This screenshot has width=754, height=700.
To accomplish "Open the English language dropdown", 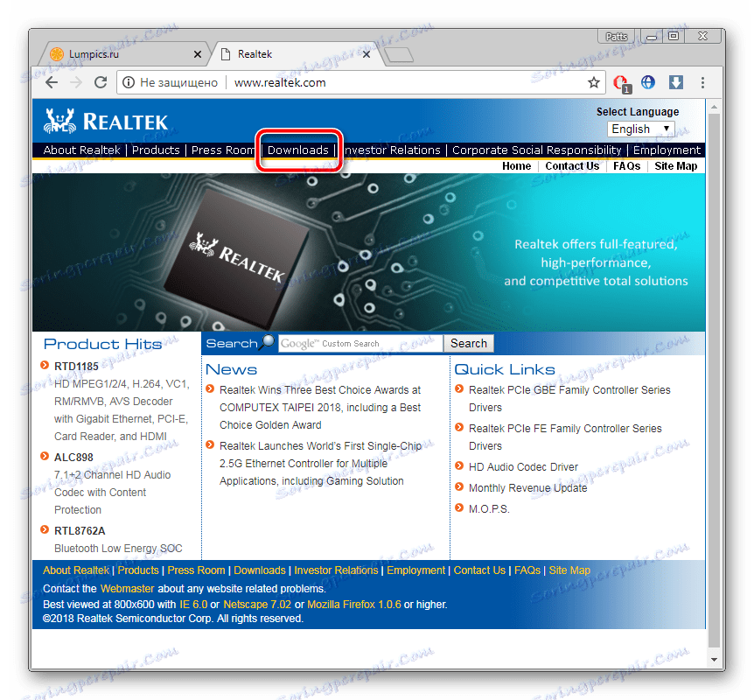I will (641, 129).
